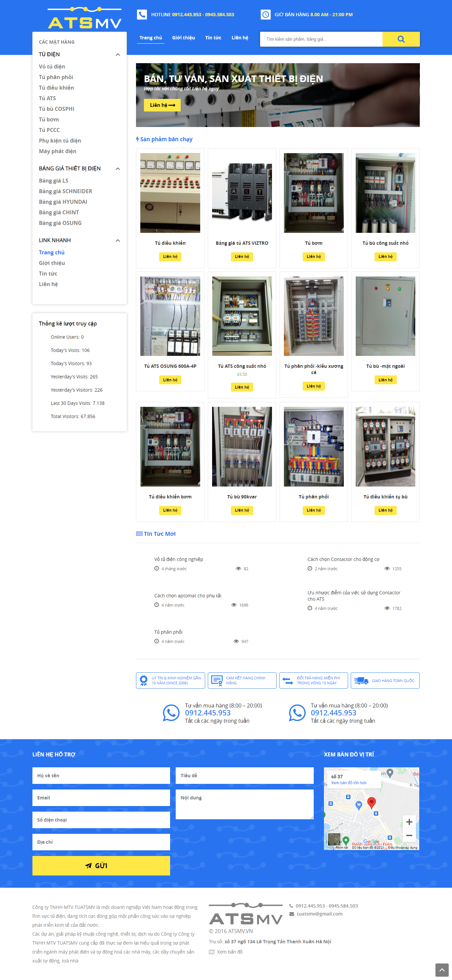This screenshot has height=980, width=452.
Task: Open Tủ bù công suất nhỏ product image
Action: [385, 193]
